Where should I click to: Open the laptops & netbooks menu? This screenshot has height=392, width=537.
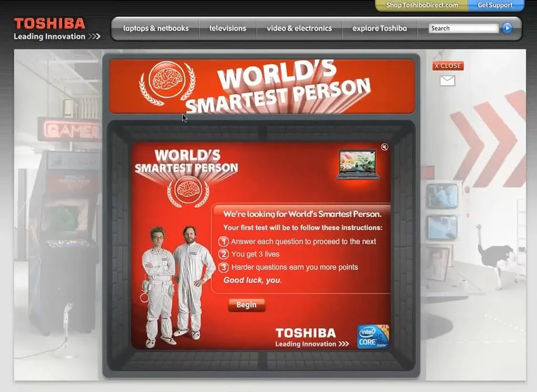tap(156, 29)
